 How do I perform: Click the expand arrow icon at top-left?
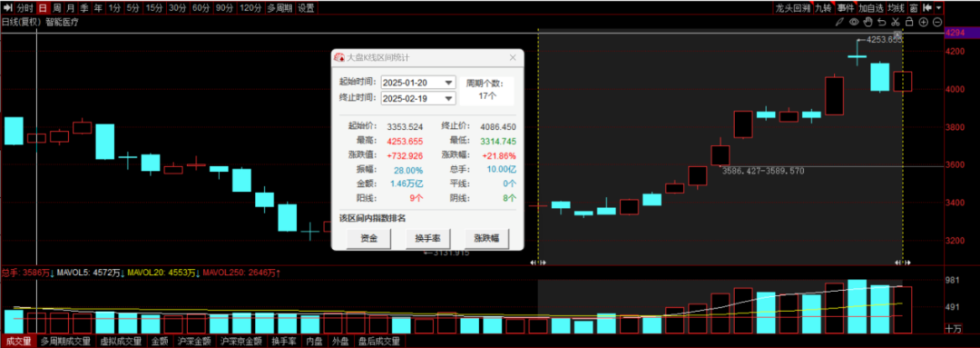7,8
